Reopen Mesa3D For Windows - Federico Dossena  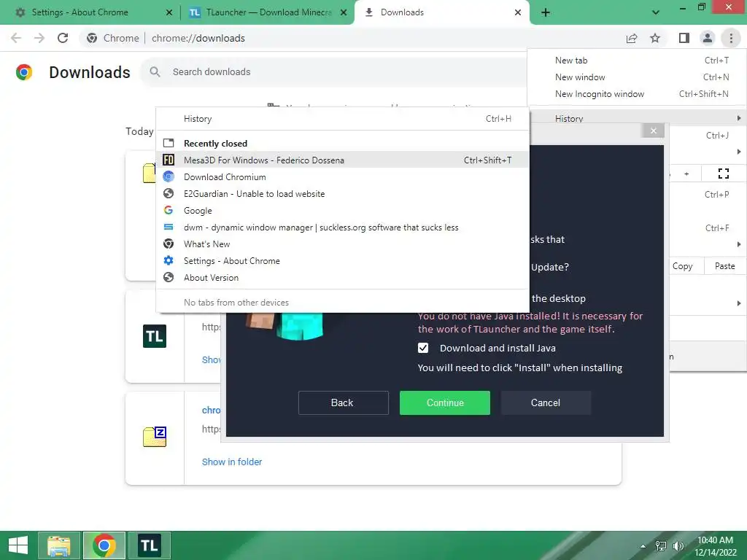point(343,160)
